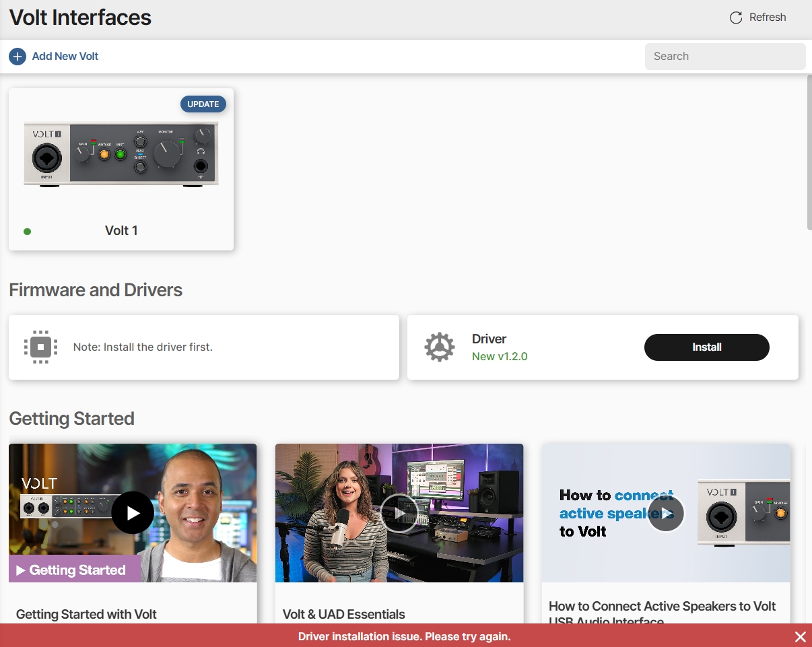The width and height of the screenshot is (812, 647).
Task: Click the green status dot on Volt 1
Action: (28, 232)
